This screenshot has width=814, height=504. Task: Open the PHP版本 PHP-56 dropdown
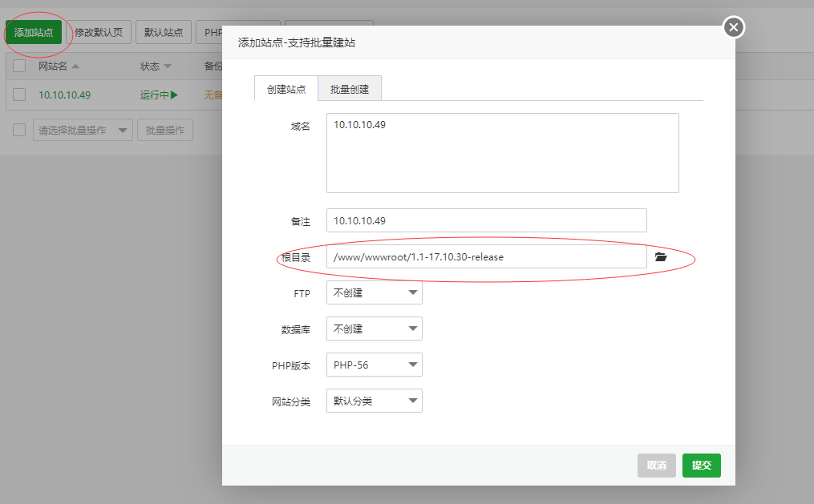click(374, 365)
